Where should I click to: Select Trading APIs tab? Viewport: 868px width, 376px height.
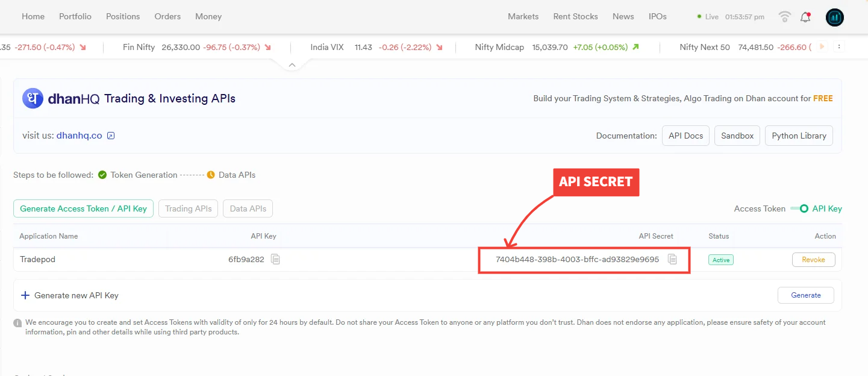point(189,208)
